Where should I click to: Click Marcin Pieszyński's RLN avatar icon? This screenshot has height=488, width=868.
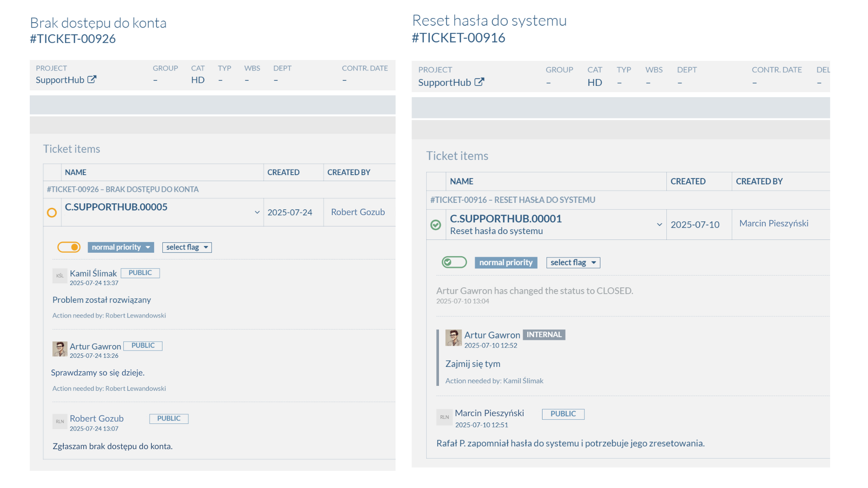click(x=444, y=417)
